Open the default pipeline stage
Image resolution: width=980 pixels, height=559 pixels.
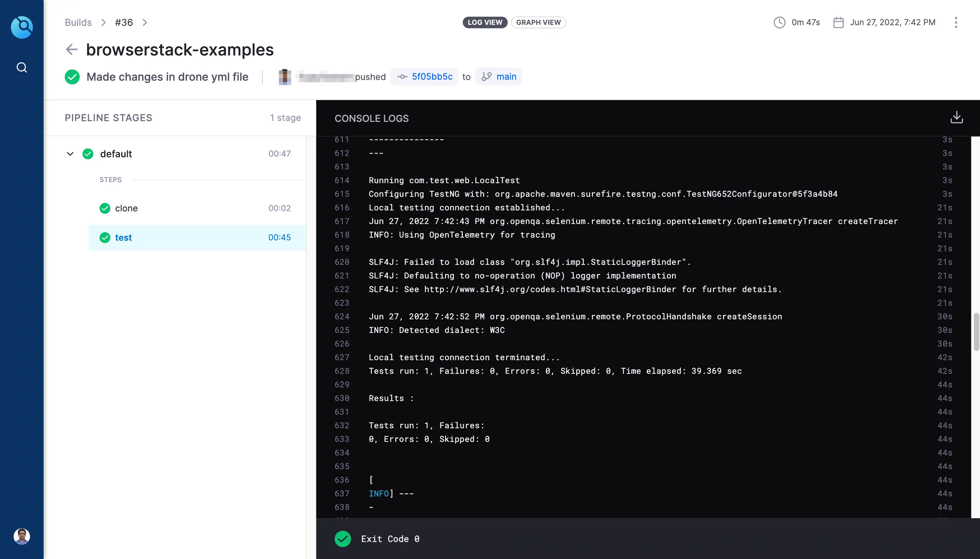pos(116,154)
